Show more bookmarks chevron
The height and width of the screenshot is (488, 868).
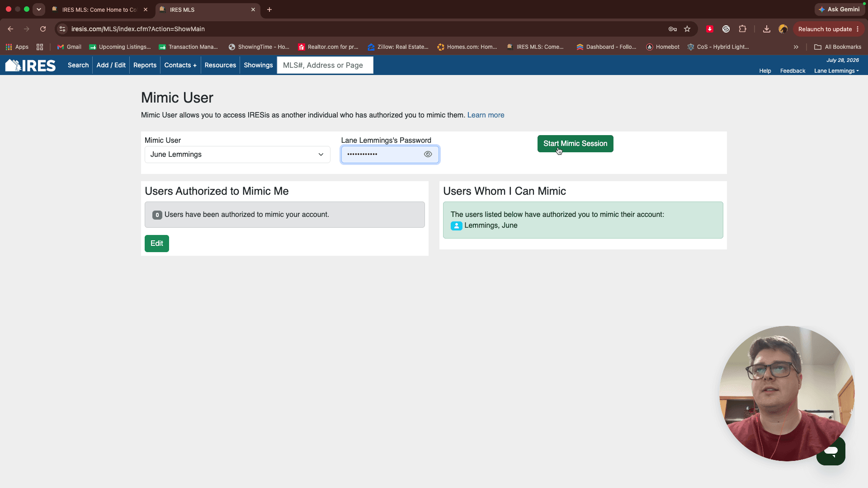pyautogui.click(x=796, y=47)
